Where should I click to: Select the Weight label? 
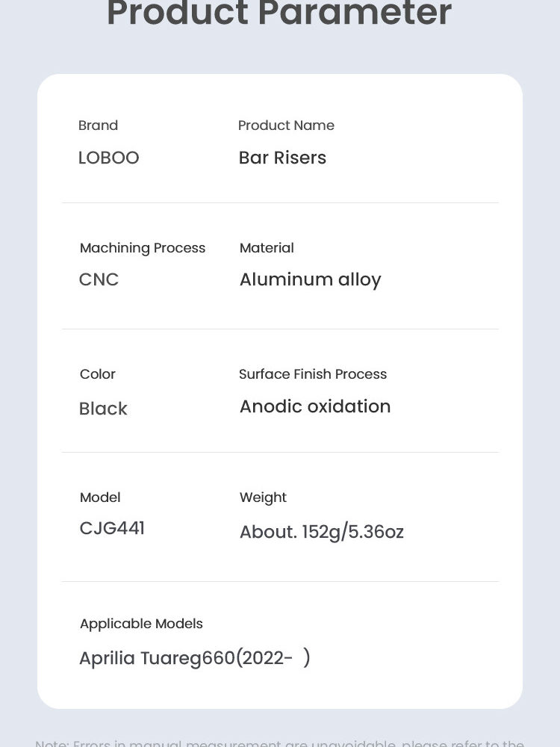pos(263,498)
